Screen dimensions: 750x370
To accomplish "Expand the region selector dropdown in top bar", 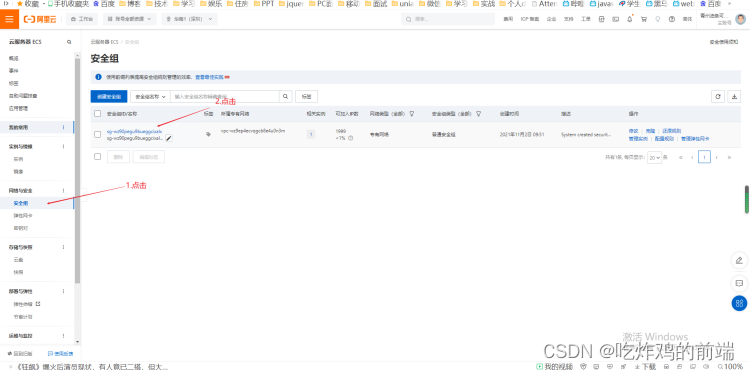I will [189, 19].
